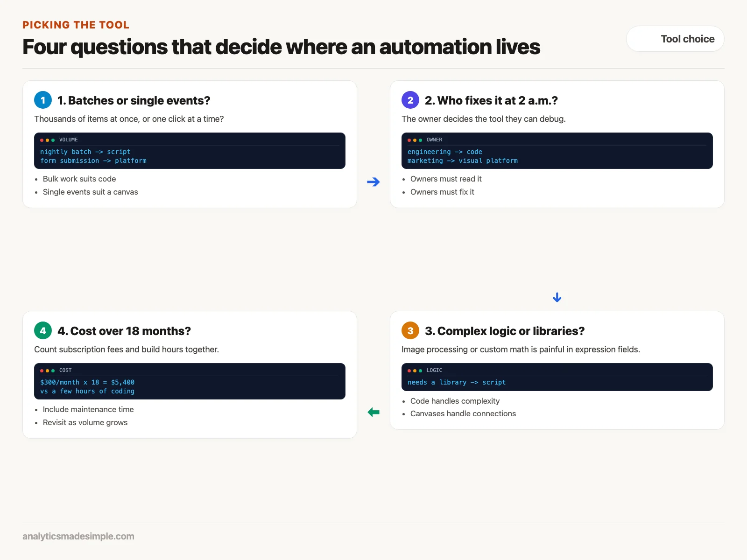
Task: Click bullet 'Canvases handle connections'
Action: [x=463, y=413]
